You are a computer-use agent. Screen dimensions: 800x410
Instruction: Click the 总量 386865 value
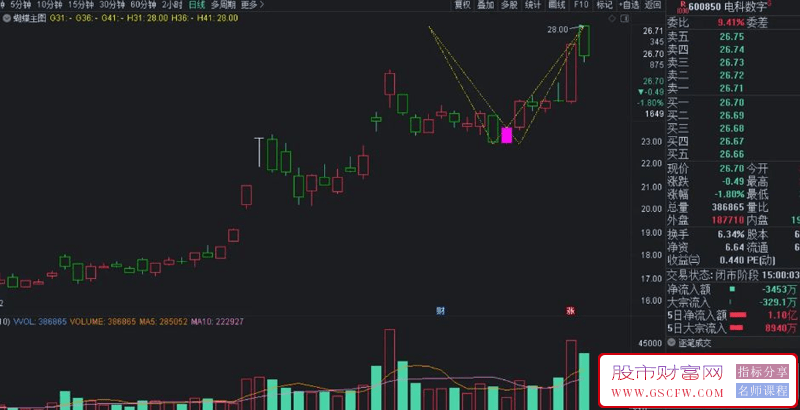728,208
